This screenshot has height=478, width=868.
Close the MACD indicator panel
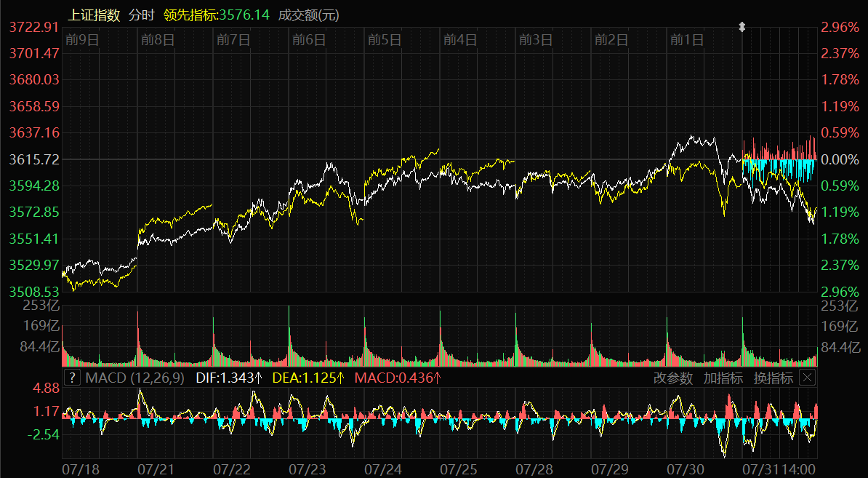click(x=807, y=378)
